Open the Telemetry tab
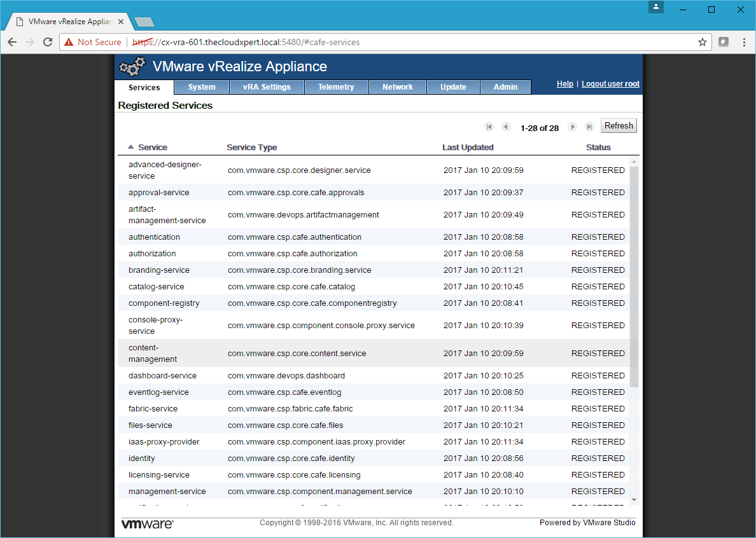 pos(336,87)
